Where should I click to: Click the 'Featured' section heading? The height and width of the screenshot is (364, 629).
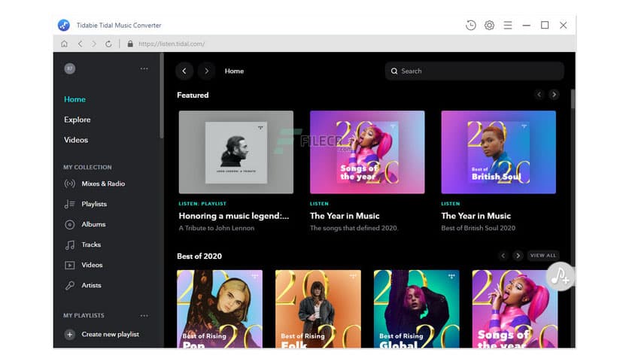(x=193, y=95)
